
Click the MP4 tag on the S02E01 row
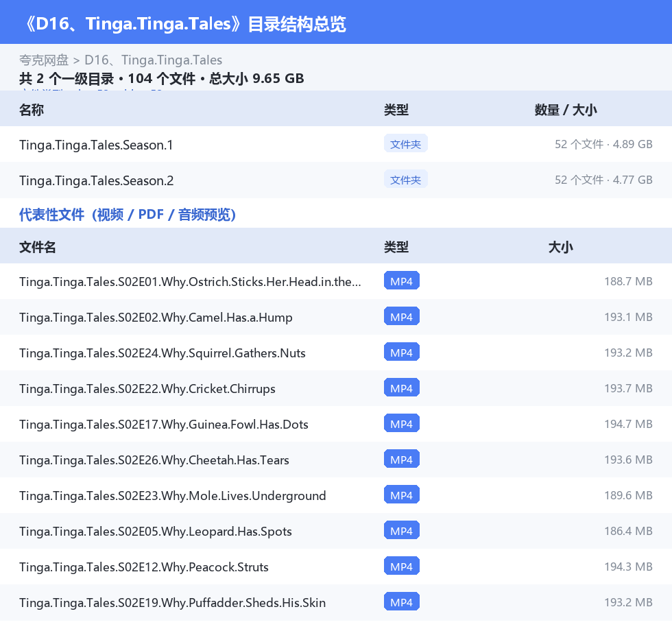402,281
